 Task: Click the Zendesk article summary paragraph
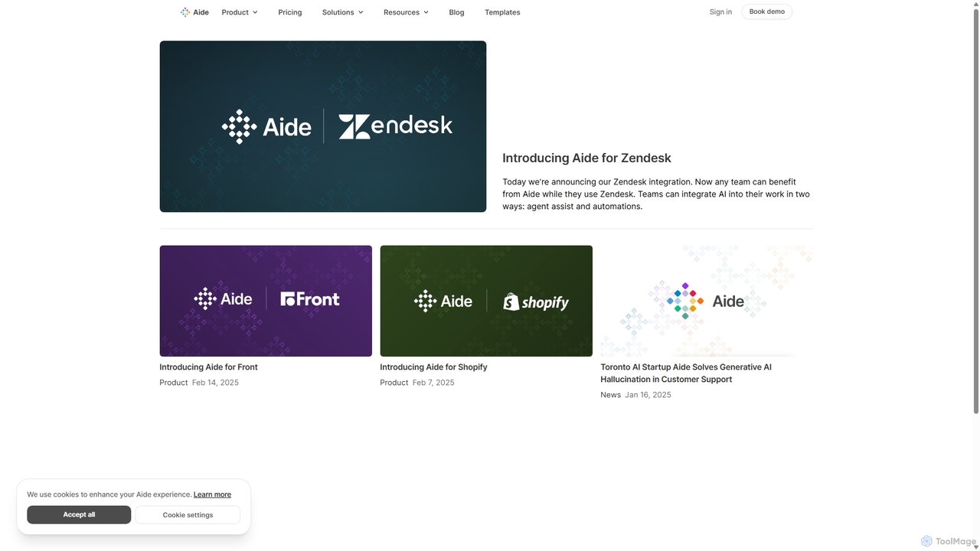656,194
